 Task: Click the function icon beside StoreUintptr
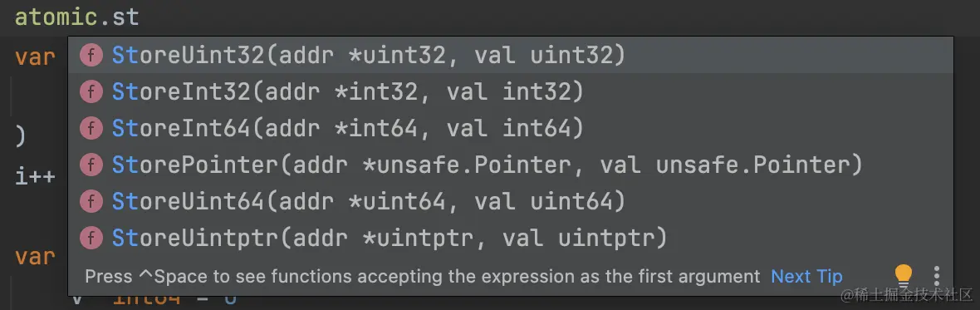tap(91, 238)
